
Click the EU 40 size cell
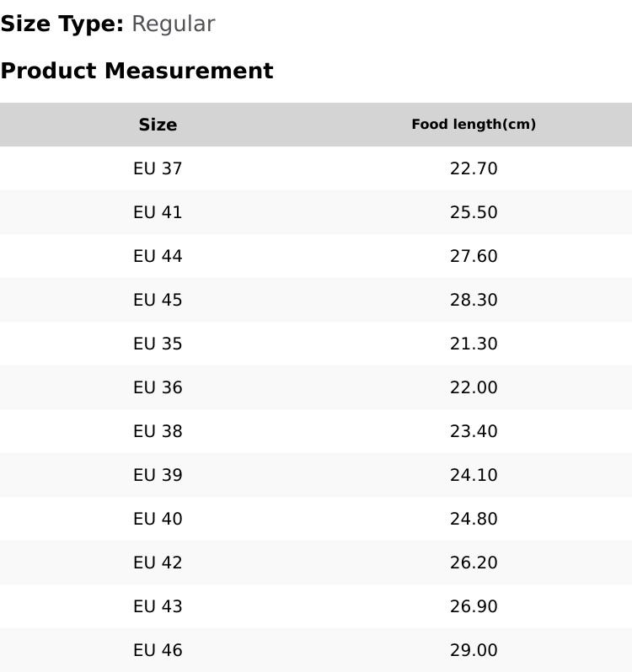158,519
